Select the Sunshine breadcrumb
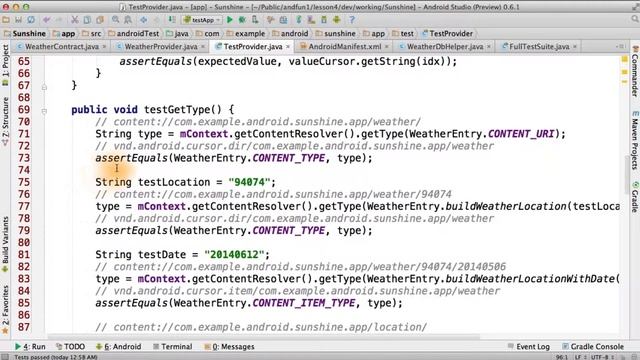 pos(25,33)
